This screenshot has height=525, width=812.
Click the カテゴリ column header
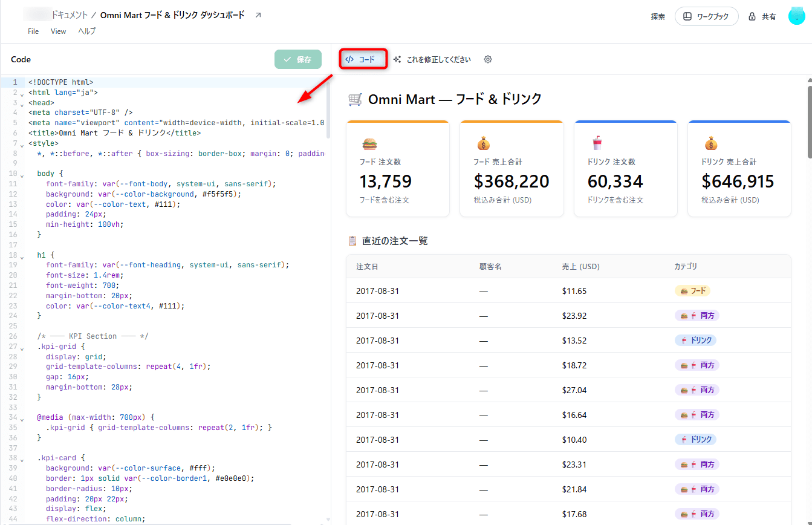(x=686, y=266)
